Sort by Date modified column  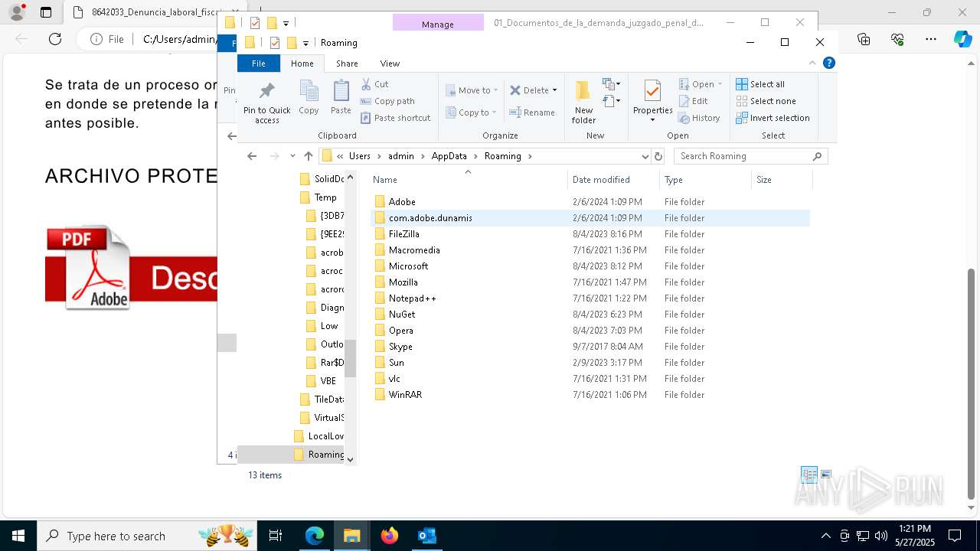[614, 180]
